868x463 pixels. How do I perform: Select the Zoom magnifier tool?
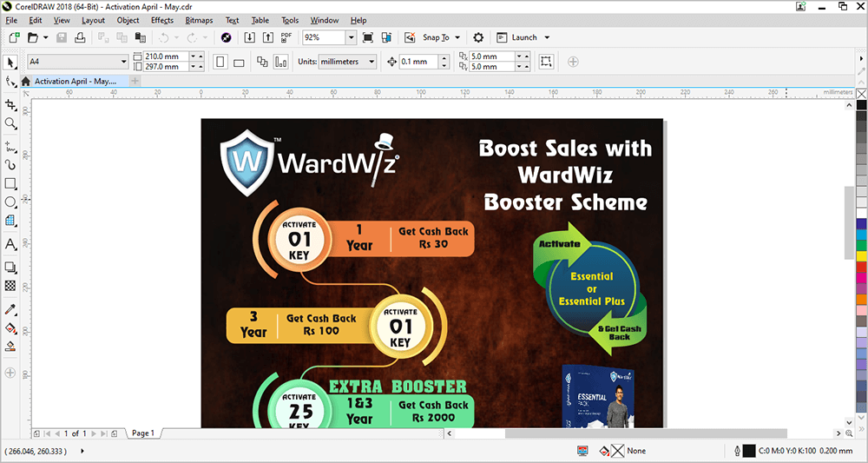pos(10,123)
